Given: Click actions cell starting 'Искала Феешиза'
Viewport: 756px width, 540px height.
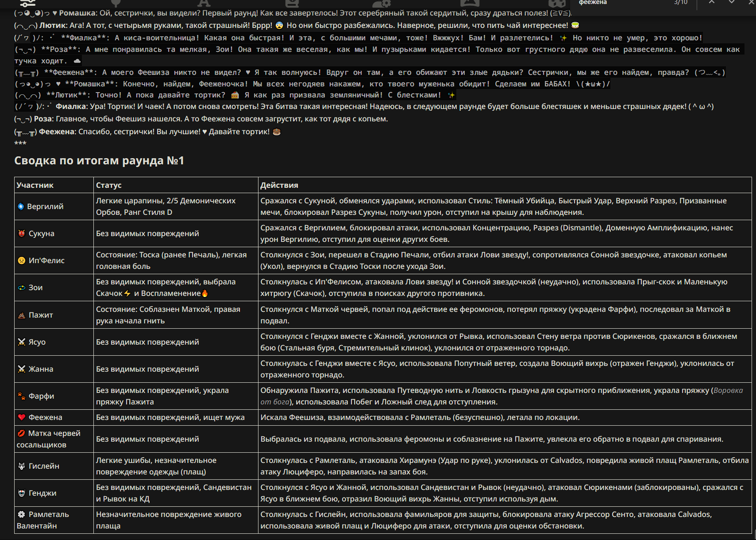Looking at the screenshot, I should pos(505,417).
